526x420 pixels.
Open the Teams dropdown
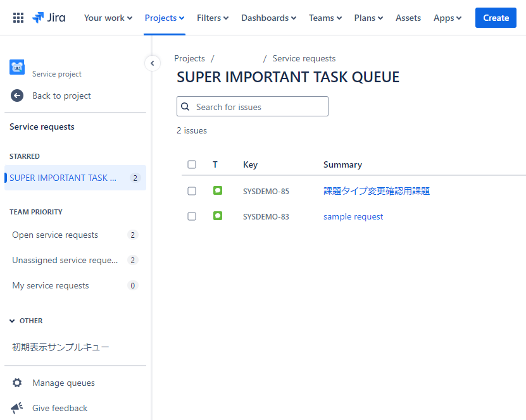point(325,18)
